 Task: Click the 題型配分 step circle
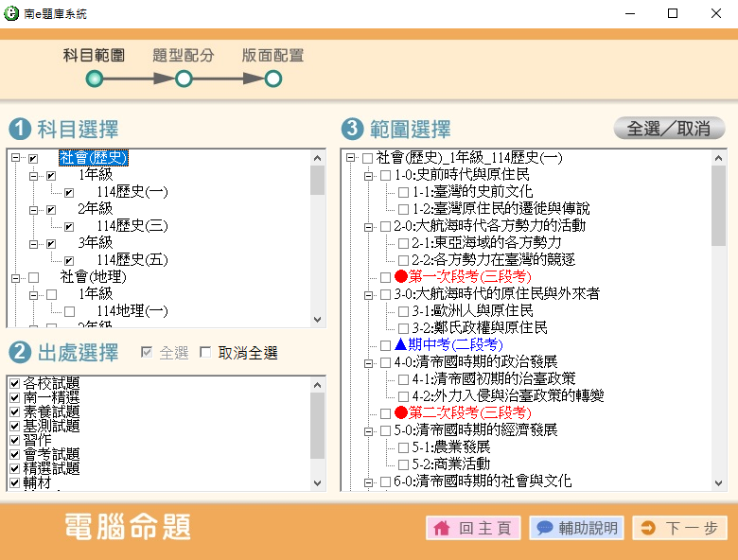[184, 79]
